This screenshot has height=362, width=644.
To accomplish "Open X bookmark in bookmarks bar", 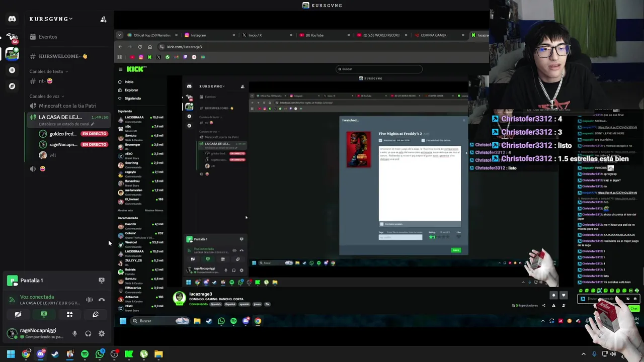I will [x=158, y=57].
